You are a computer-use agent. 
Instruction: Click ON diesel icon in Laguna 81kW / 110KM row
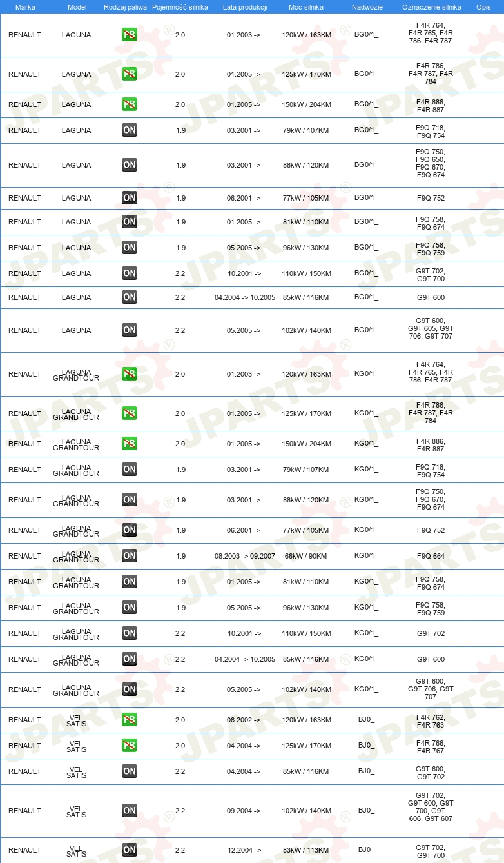coord(130,222)
